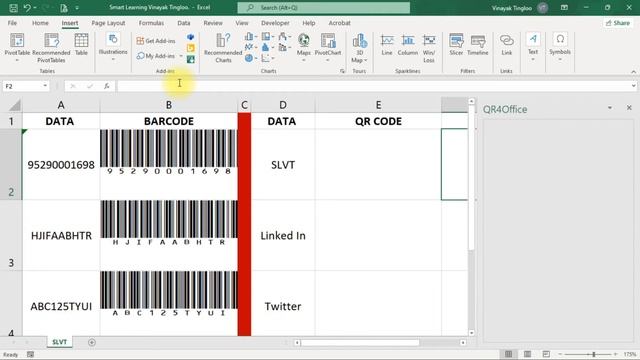Viewport: 640px width, 360px height.
Task: Launch the Visio Data Visualizer add-in
Action: click(x=191, y=37)
